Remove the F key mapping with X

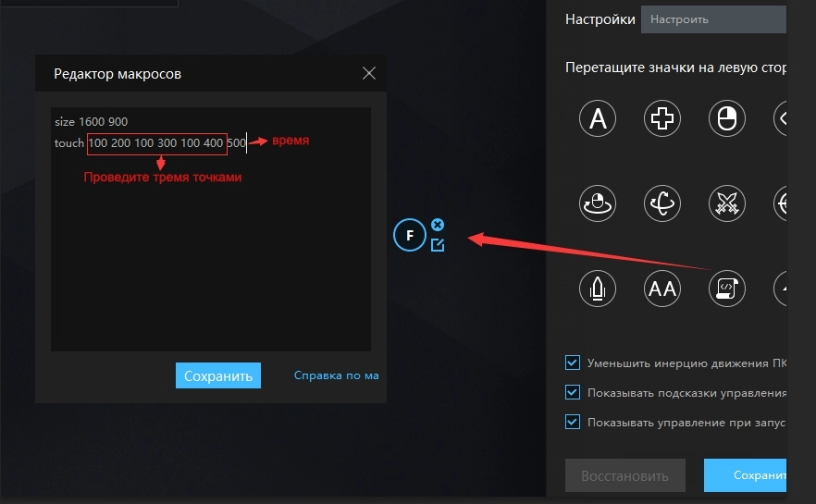pyautogui.click(x=438, y=225)
